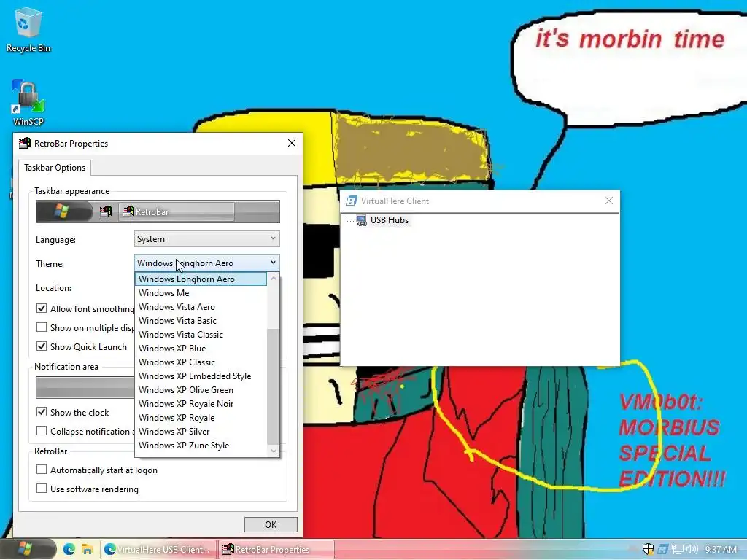Choose Windows XP Blue theme

click(x=201, y=348)
